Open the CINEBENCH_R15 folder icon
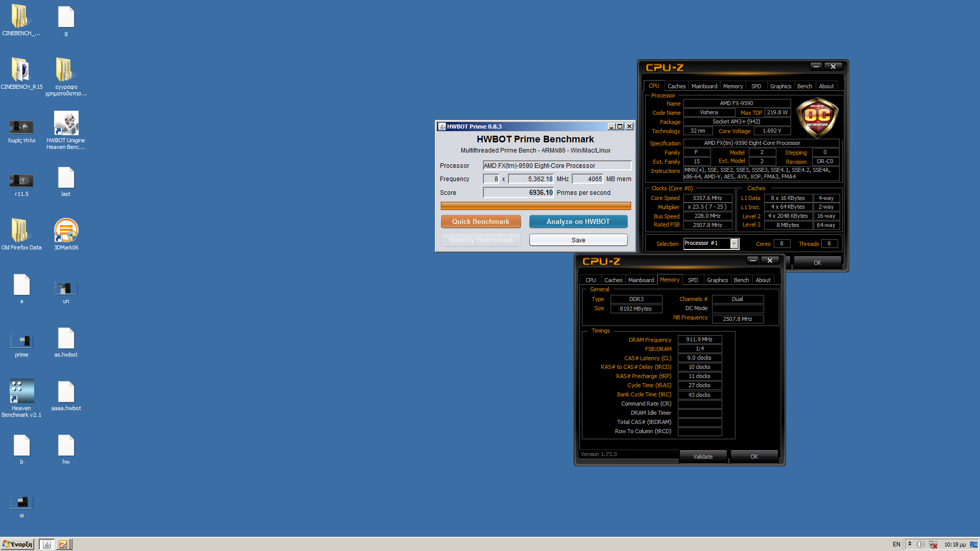The image size is (980, 551). [21, 73]
